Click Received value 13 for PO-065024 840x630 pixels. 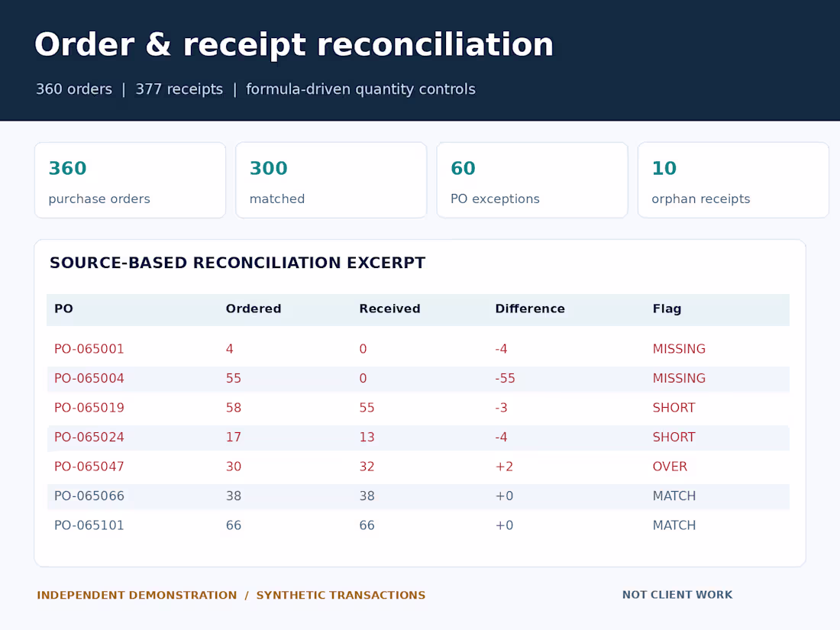click(x=367, y=437)
